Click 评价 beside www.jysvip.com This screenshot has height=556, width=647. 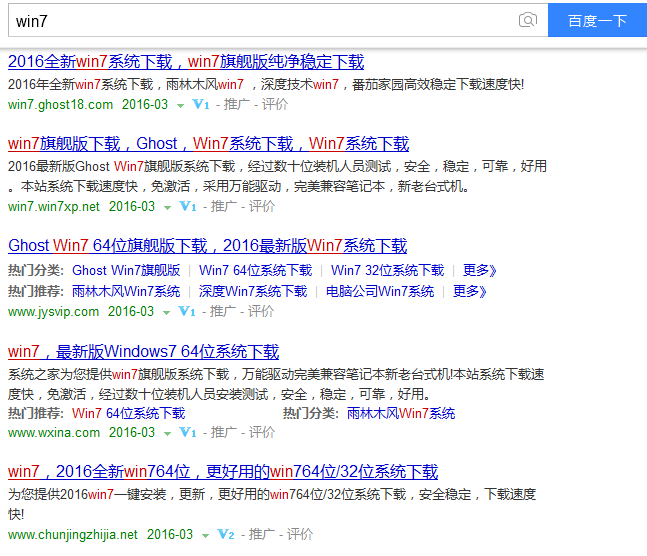tap(261, 311)
